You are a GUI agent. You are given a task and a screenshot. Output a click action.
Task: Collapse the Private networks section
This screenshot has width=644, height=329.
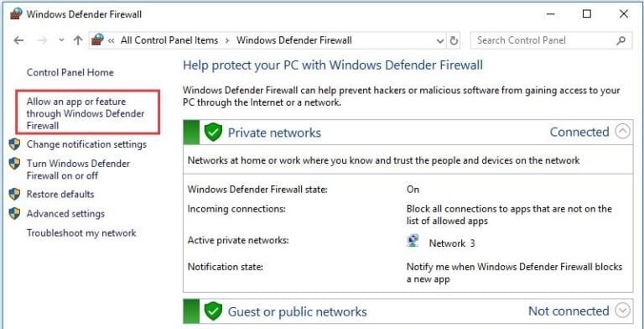(x=623, y=132)
